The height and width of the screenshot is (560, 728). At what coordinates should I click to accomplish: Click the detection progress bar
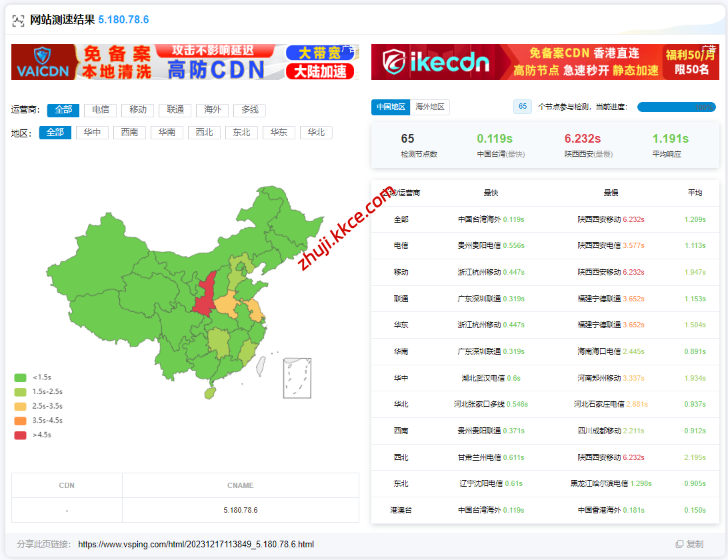[x=676, y=107]
